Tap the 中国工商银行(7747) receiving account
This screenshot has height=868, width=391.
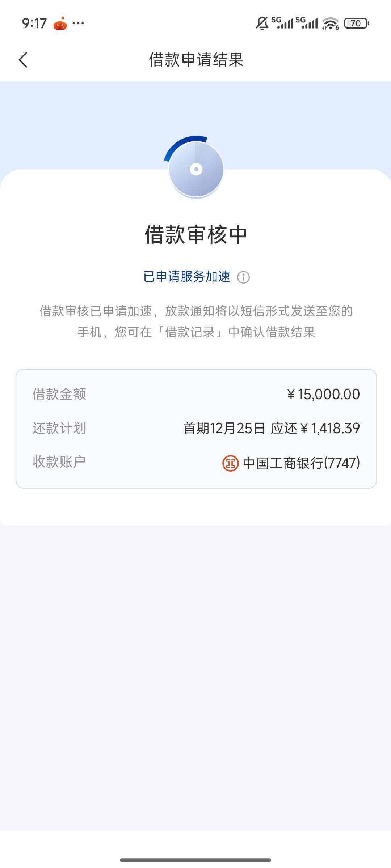click(301, 463)
